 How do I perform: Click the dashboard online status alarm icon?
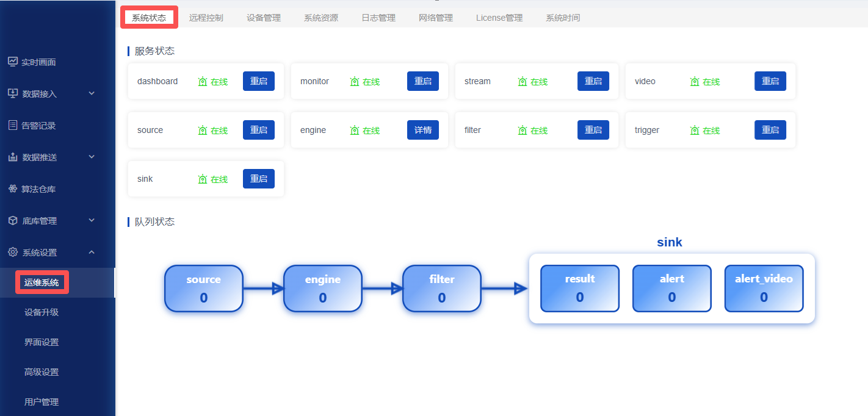click(x=203, y=81)
